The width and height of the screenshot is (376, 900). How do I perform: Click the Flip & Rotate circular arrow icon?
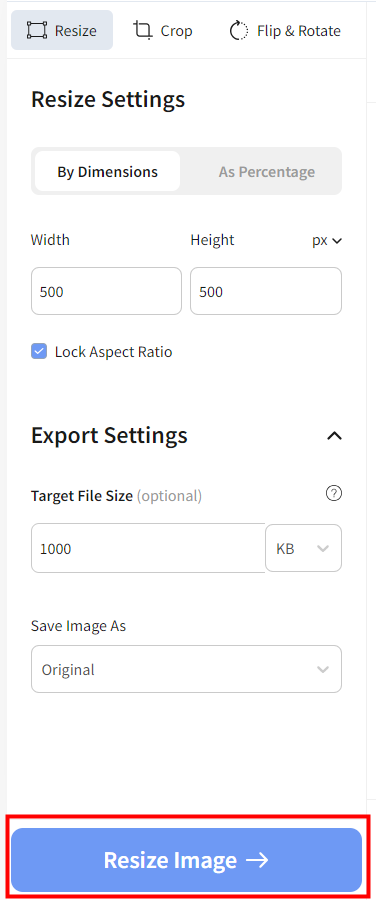point(238,30)
